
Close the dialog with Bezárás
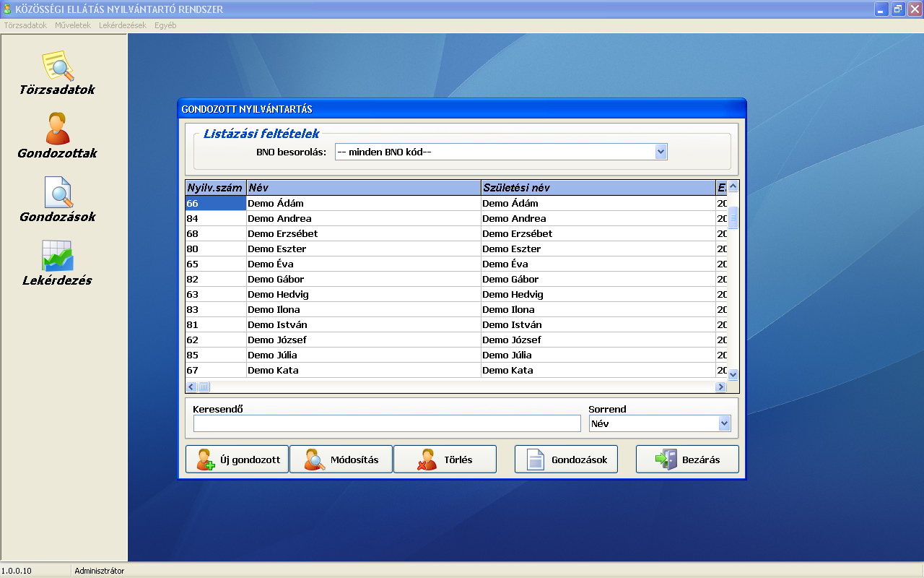pos(687,460)
